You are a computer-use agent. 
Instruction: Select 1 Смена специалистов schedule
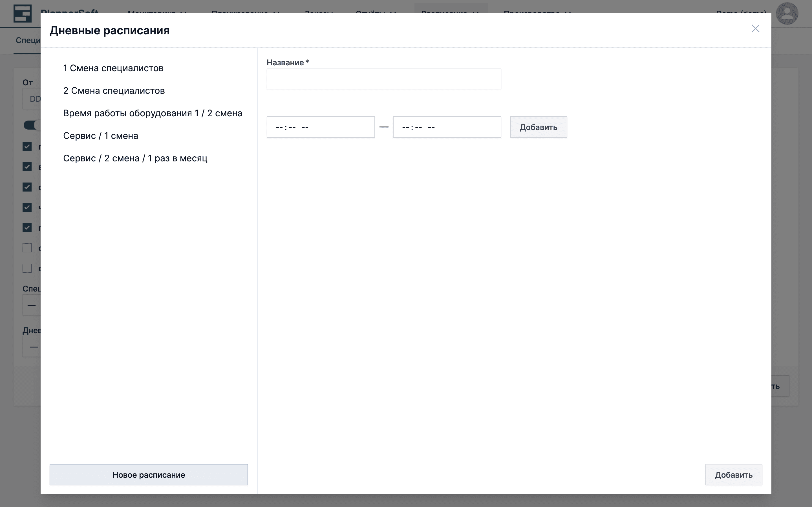click(x=113, y=68)
